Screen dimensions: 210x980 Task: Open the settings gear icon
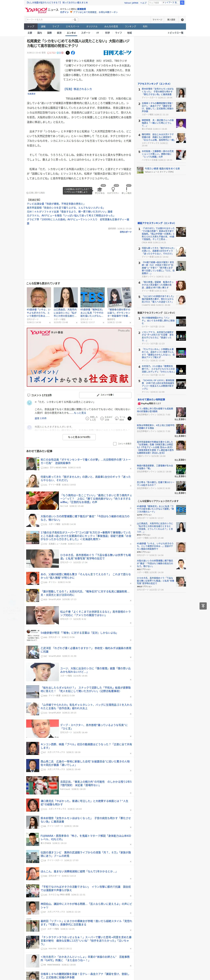182,19
